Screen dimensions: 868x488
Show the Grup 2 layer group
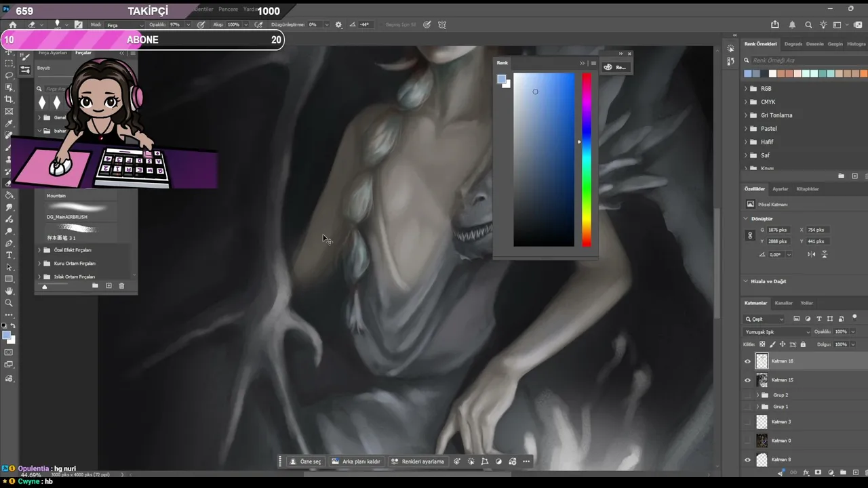pos(748,395)
